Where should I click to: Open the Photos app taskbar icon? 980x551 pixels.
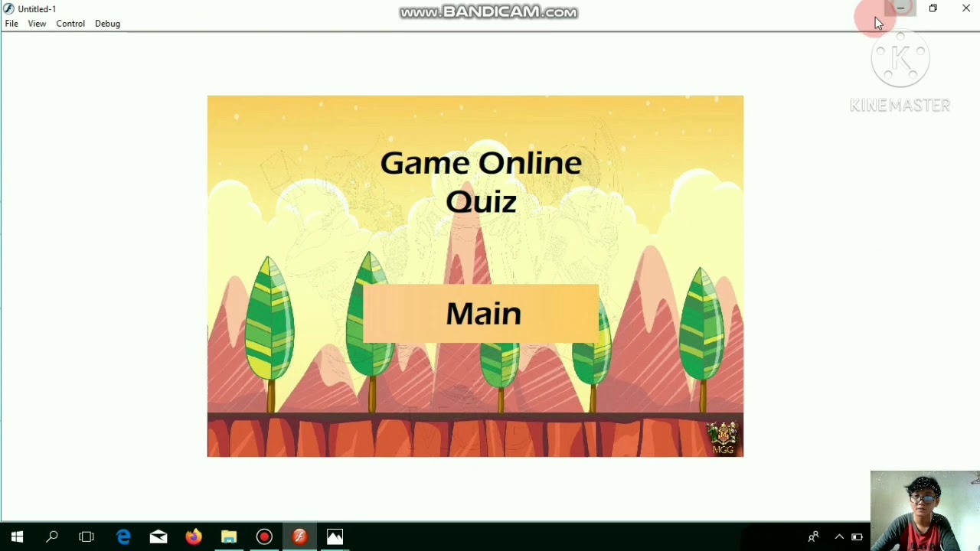tap(335, 537)
